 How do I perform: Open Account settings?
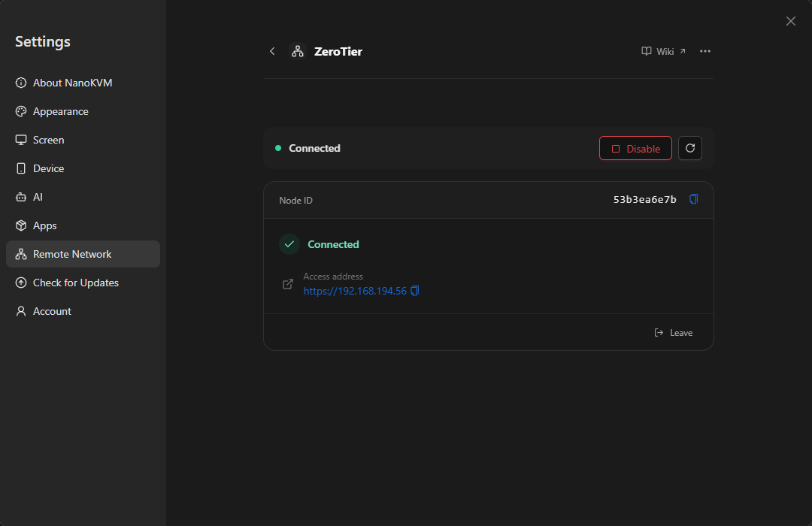click(x=83, y=311)
